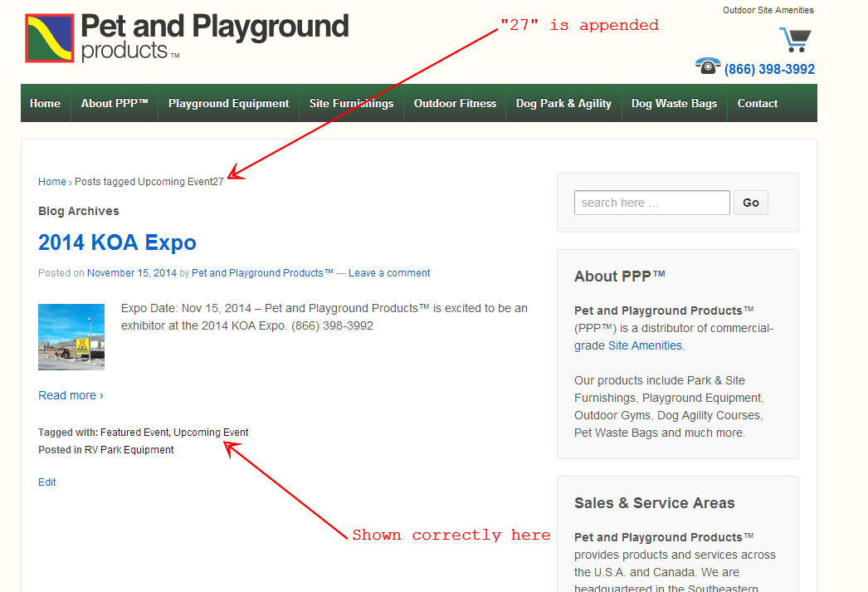Click the Sales & Service Areas heading
Screen dimensions: 868x592
coord(655,503)
